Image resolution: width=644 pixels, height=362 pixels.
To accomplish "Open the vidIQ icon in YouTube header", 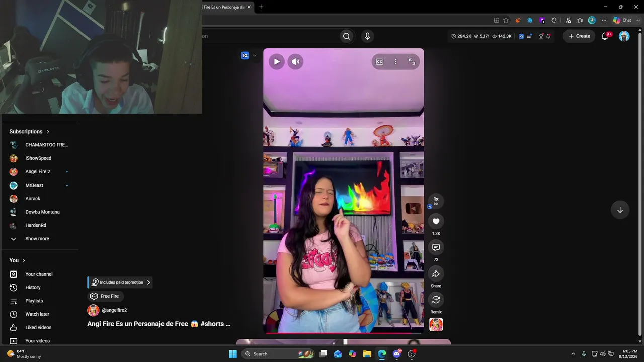I will click(x=521, y=36).
